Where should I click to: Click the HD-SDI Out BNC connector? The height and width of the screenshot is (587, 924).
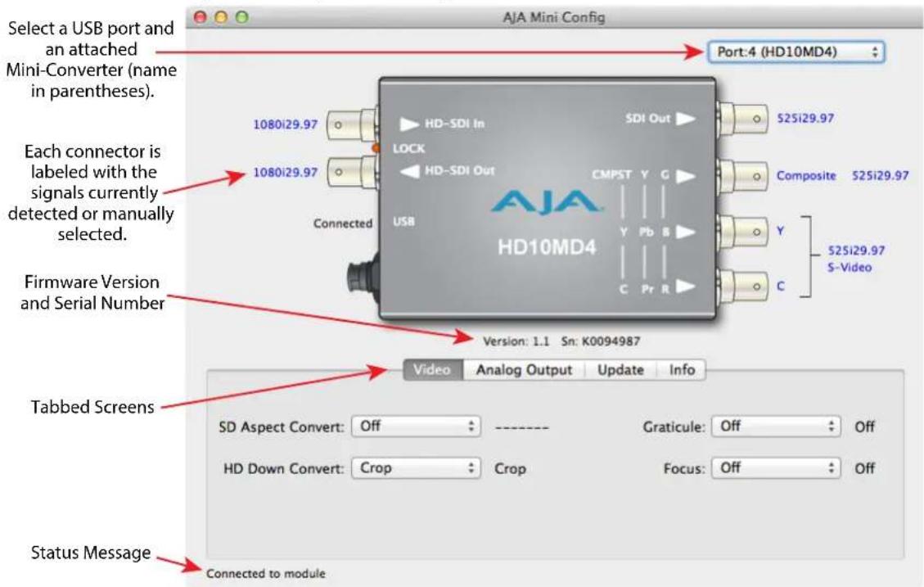(353, 172)
